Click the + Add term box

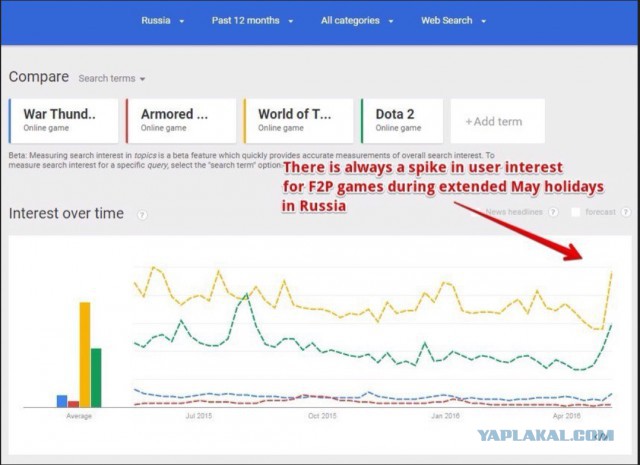498,121
